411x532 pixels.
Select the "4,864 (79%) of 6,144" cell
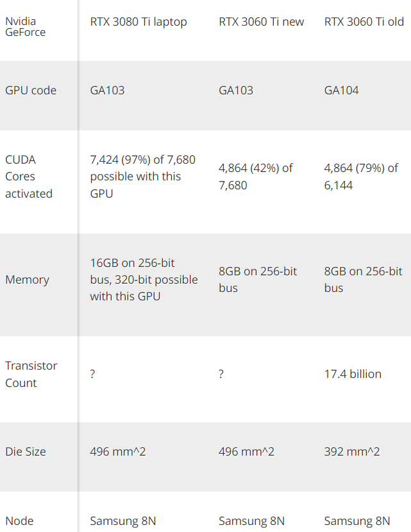(x=361, y=176)
